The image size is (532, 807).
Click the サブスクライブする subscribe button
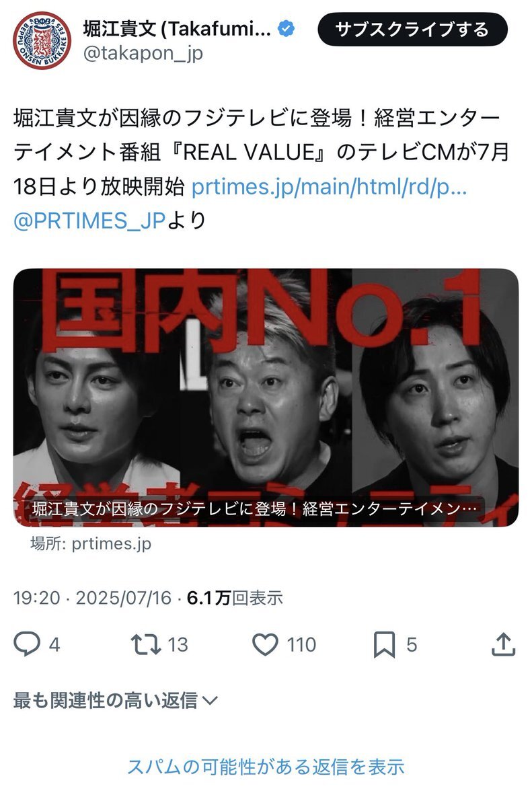tap(412, 30)
